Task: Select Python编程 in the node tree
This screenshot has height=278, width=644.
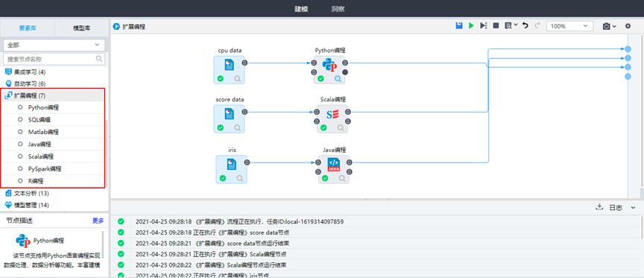Action: click(x=43, y=107)
